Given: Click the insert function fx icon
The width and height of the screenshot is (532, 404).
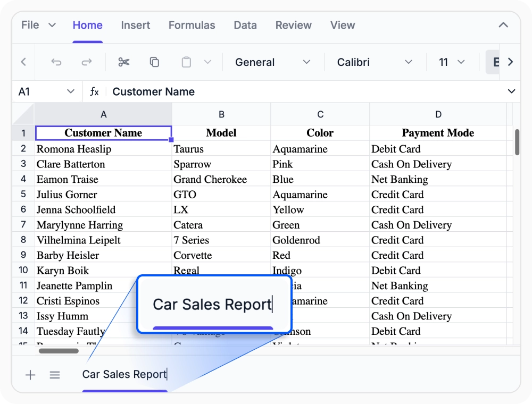Looking at the screenshot, I should 94,91.
